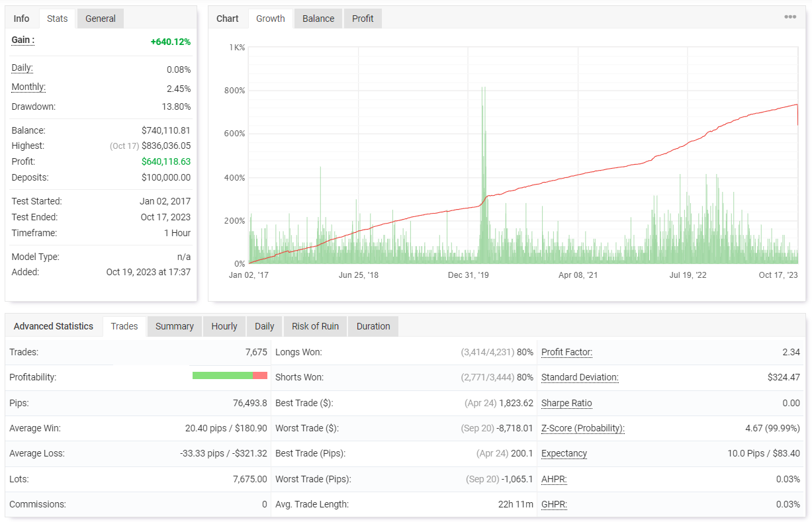View the Hourly statistics tab
812x522 pixels.
224,326
